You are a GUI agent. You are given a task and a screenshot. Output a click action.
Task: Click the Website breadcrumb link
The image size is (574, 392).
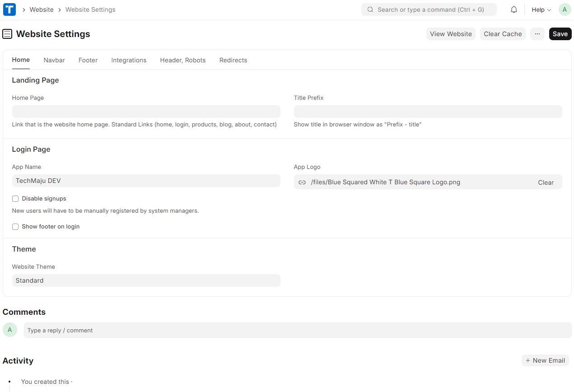tap(42, 9)
